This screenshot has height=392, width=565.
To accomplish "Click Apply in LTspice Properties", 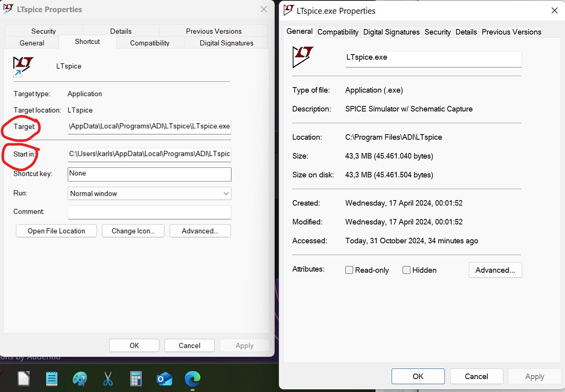I will pyautogui.click(x=244, y=346).
